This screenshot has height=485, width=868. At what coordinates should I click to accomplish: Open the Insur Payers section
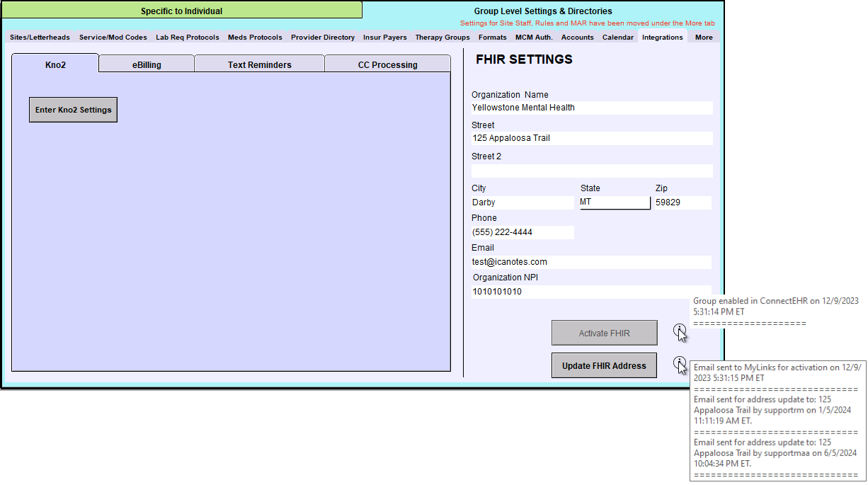(x=384, y=37)
